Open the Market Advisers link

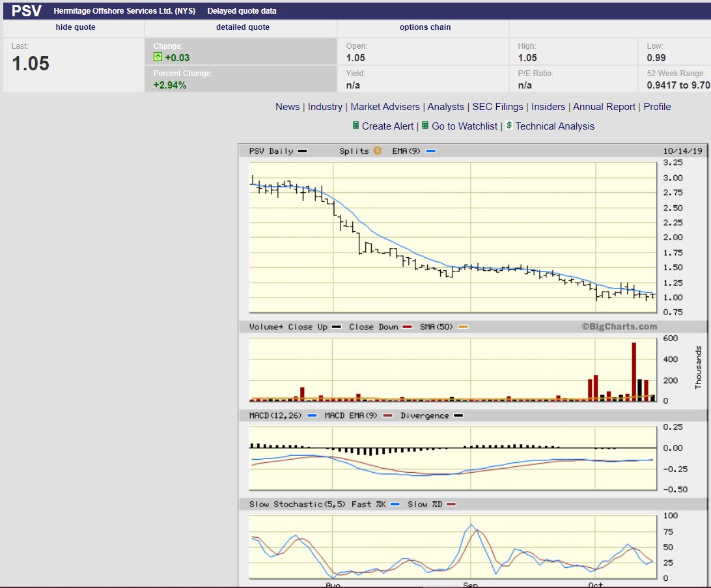click(385, 107)
